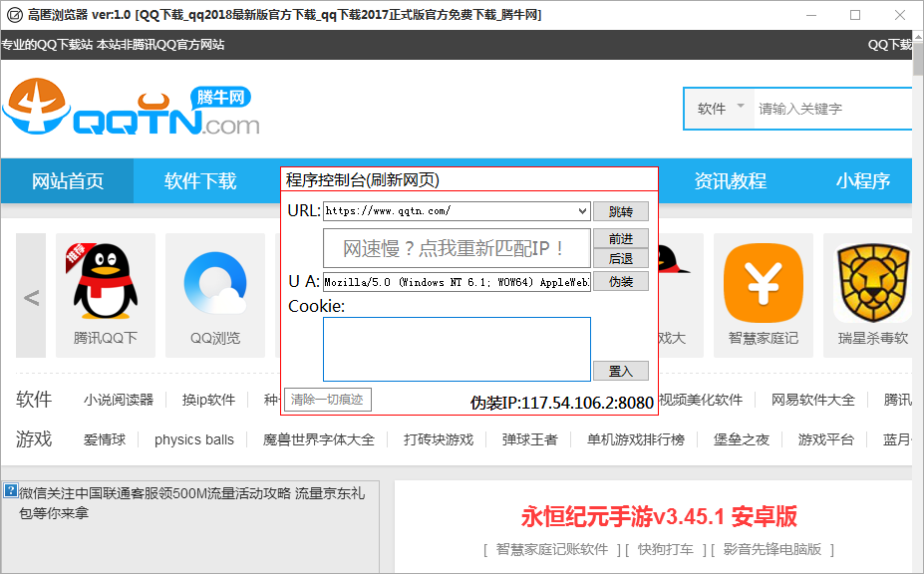Click the 伪装IP:117.54.106.2:8080 text
Screen dimensions: 924x574
click(562, 403)
